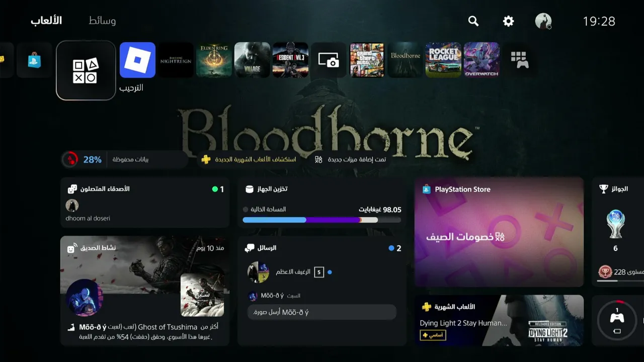Launch the Rocket League tile
The height and width of the screenshot is (362, 644).
pos(443,60)
